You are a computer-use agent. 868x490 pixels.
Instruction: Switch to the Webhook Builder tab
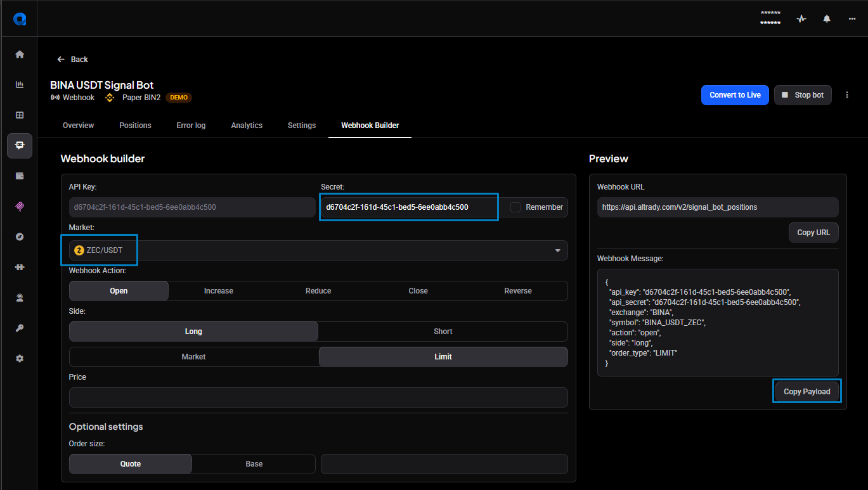coord(370,126)
